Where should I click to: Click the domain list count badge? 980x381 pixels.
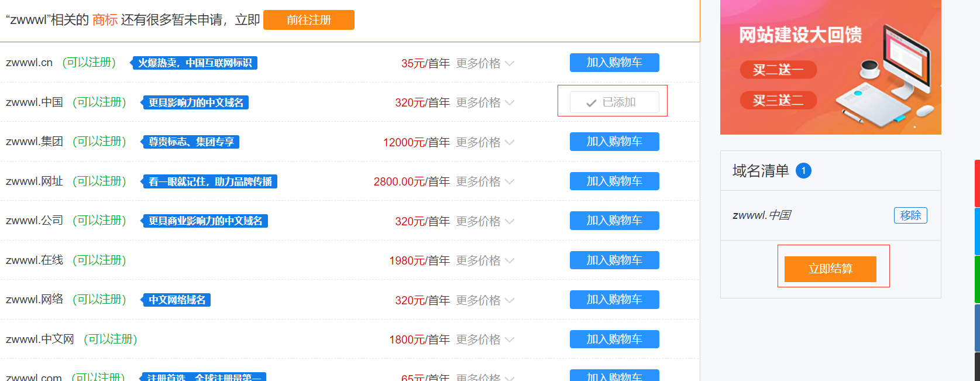803,171
